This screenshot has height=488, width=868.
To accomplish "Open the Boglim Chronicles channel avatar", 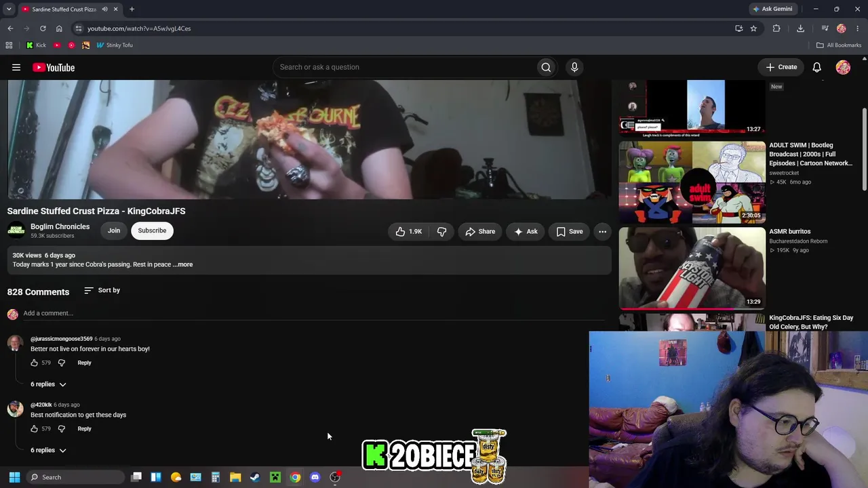I will [x=16, y=230].
